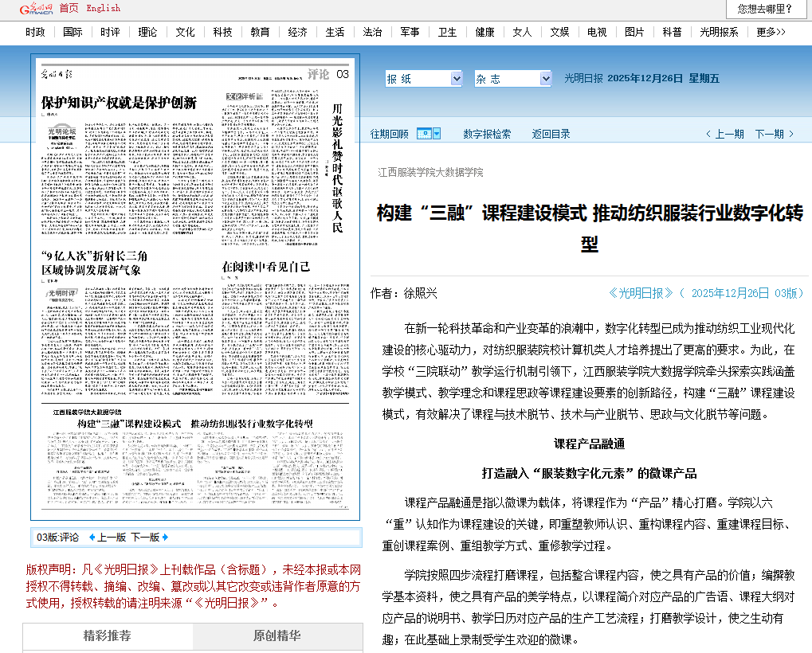The image size is (812, 653).
Task: Click the blue arrow before 上一版
Action: pos(92,538)
